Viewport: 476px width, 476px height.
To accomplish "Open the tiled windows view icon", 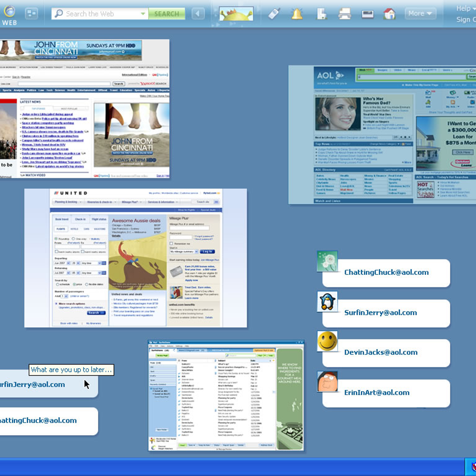I will click(31, 13).
